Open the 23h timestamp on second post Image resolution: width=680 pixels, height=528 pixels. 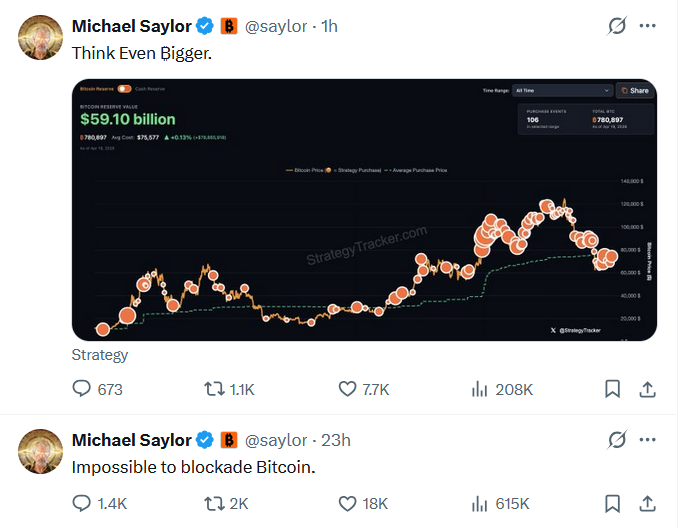pos(338,440)
